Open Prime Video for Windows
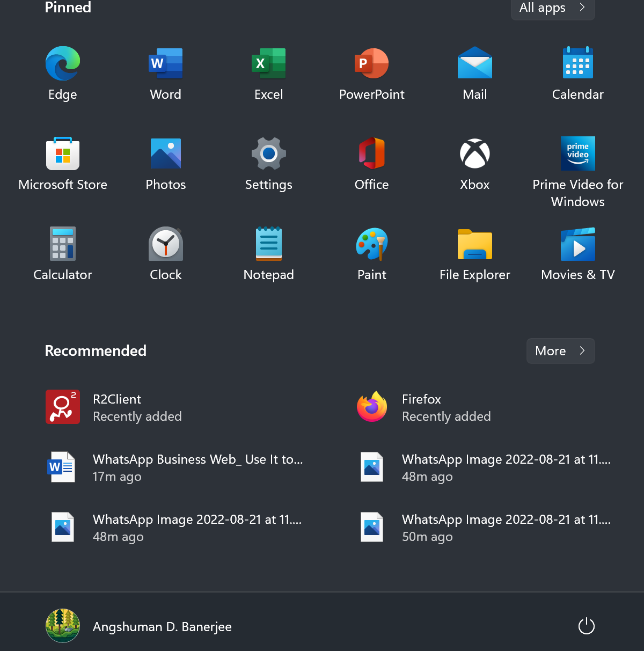 578,153
